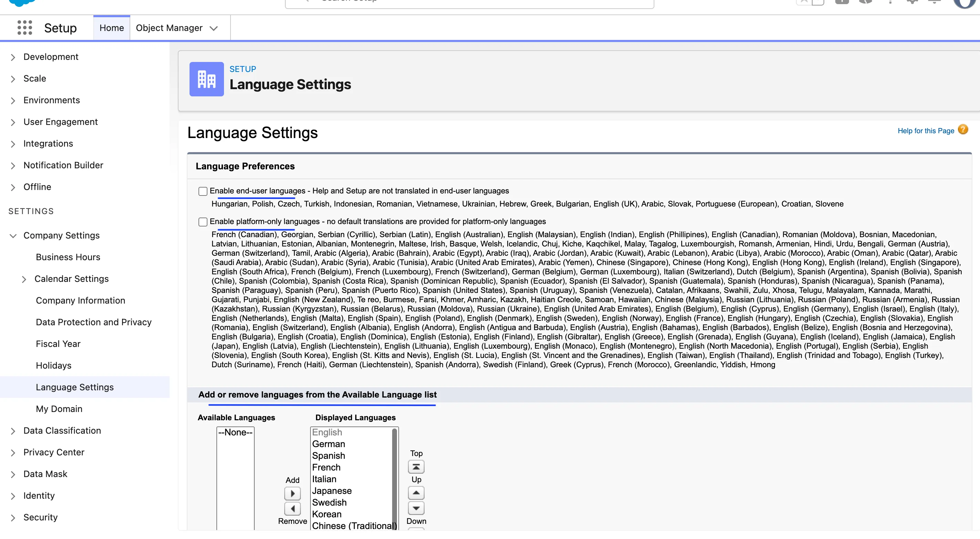980x539 pixels.
Task: Select German in the Displayed Languages list
Action: tap(328, 444)
